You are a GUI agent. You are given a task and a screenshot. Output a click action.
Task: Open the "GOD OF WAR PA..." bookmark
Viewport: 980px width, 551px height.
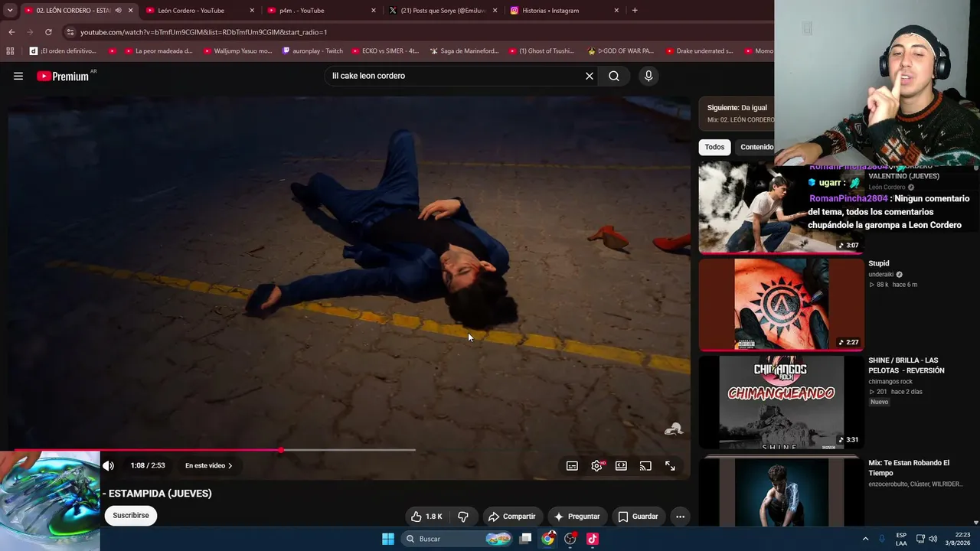click(621, 51)
